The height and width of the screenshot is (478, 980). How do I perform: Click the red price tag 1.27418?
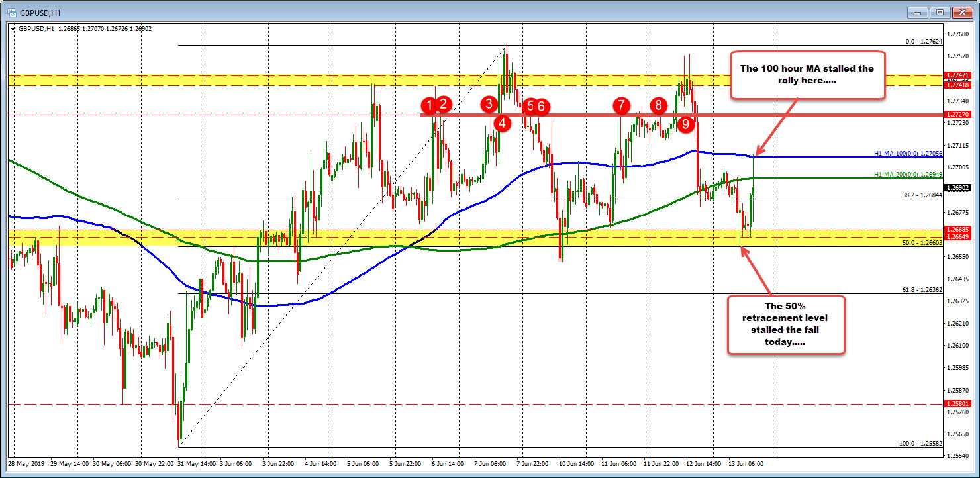coord(958,85)
